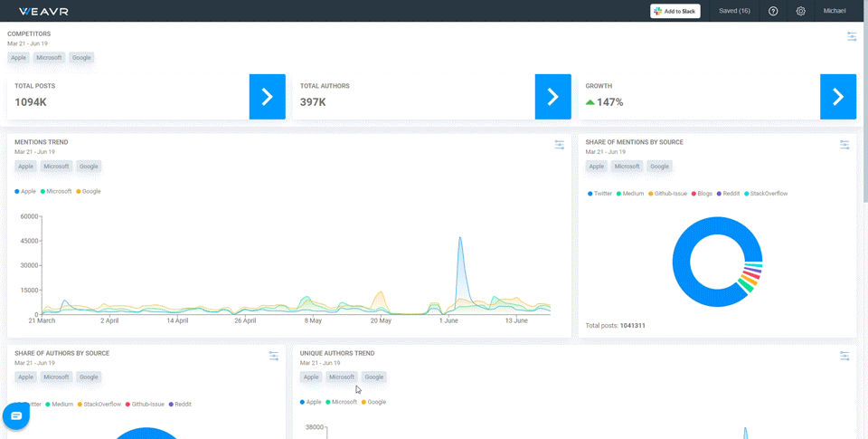Open Share of Mentions by Source filter icon
The width and height of the screenshot is (868, 439).
pos(844,145)
